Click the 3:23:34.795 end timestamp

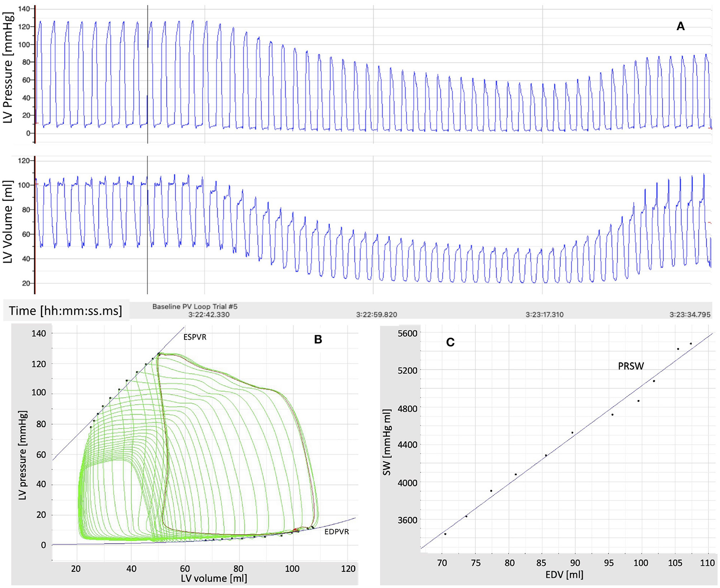click(690, 315)
